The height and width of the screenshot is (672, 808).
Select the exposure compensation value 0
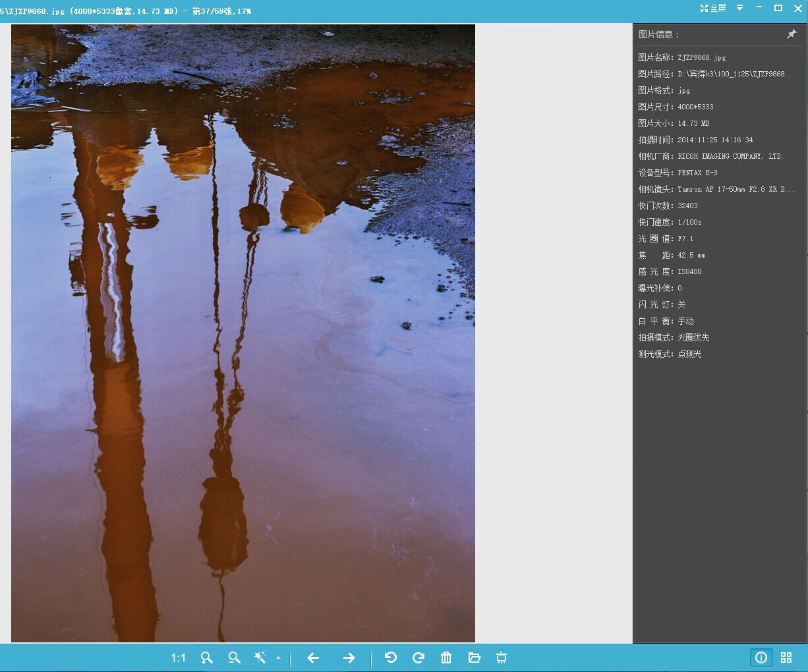tap(679, 288)
